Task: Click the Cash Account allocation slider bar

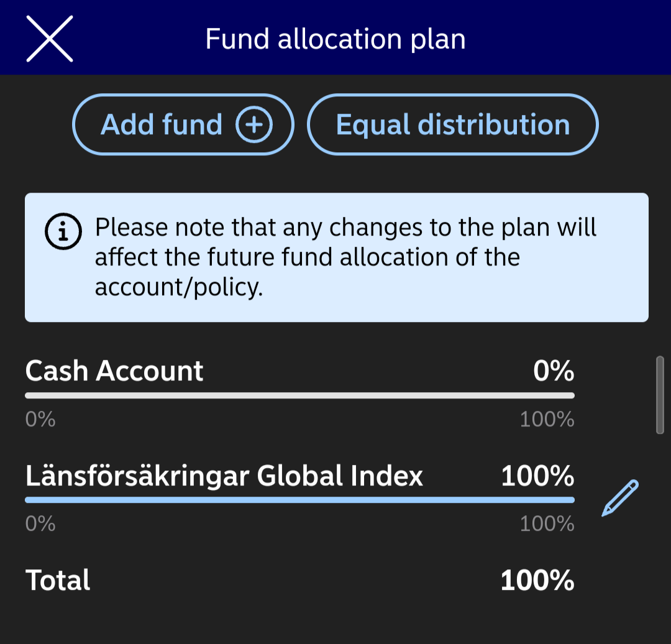Action: coord(299,395)
